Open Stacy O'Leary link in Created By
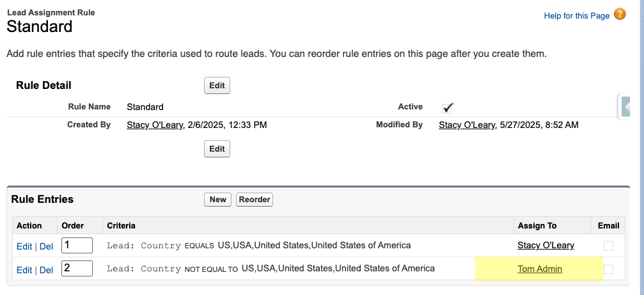Image resolution: width=644 pixels, height=295 pixels. [x=156, y=125]
